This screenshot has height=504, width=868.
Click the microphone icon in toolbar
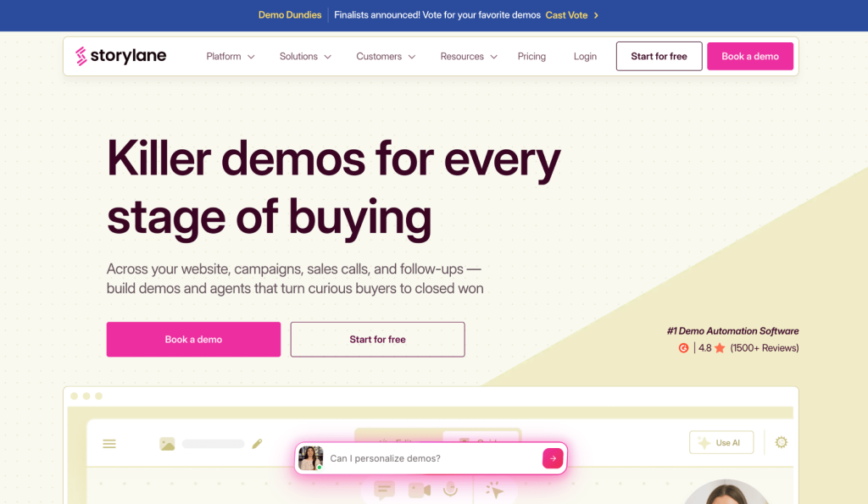point(451,489)
